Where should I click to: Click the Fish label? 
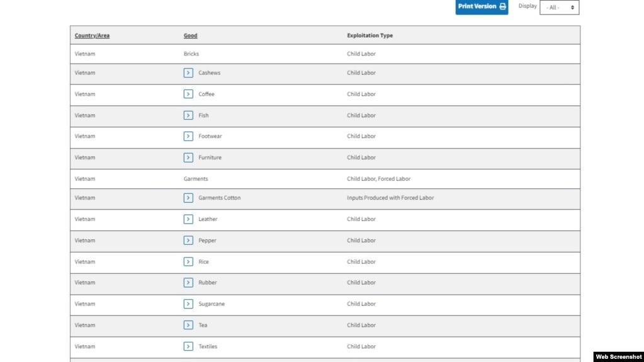click(x=203, y=115)
